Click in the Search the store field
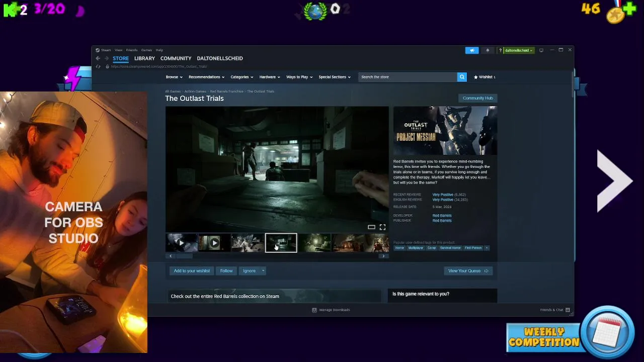This screenshot has height=362, width=644. click(408, 77)
